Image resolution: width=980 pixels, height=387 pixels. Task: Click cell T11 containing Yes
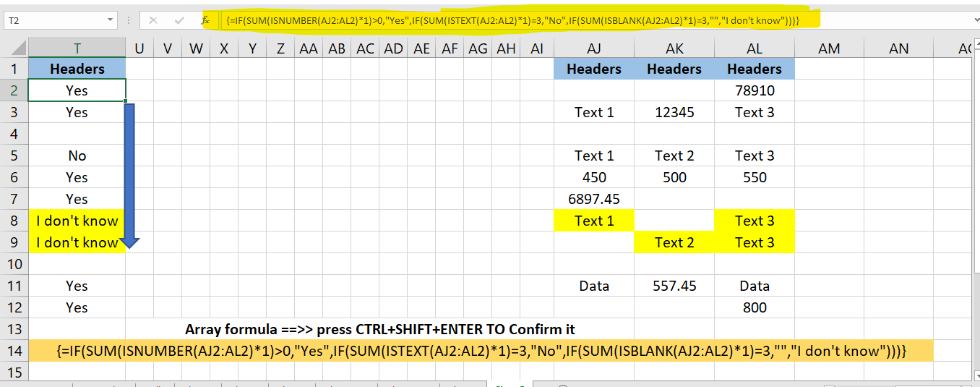(77, 286)
